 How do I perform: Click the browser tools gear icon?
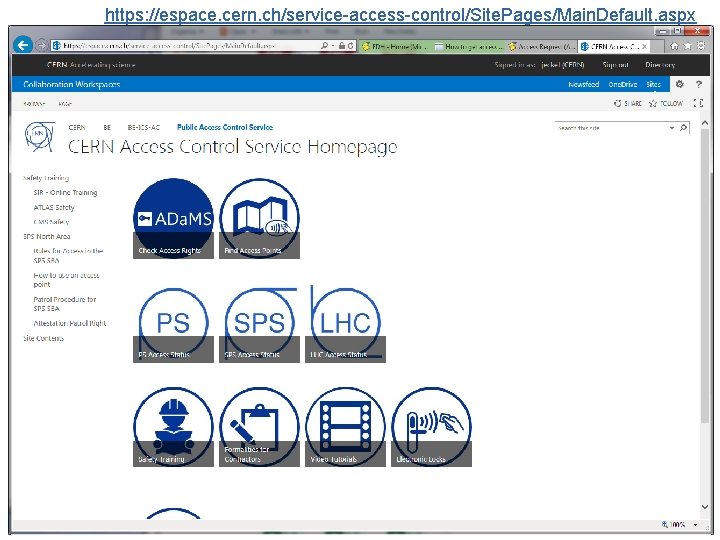(701, 46)
